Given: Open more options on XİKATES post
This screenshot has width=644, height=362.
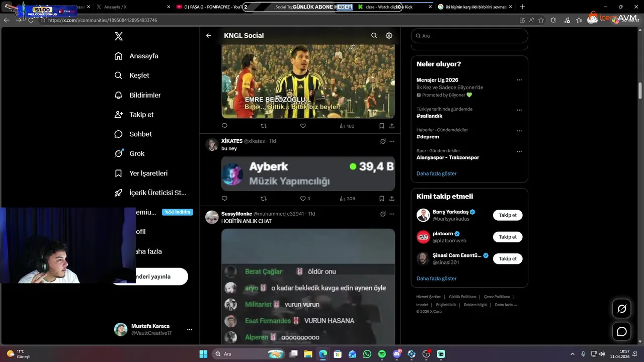Looking at the screenshot, I should coord(392,141).
